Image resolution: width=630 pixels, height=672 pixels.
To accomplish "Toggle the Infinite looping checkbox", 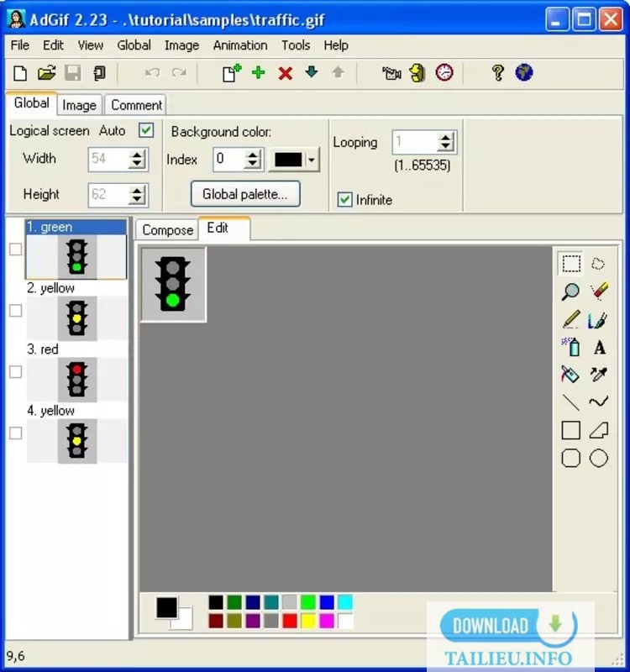I will point(344,200).
